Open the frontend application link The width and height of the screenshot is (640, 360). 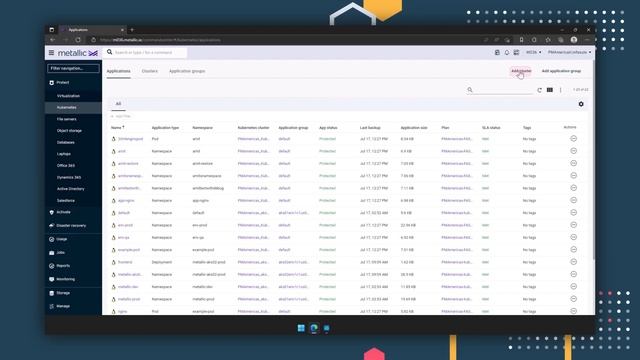pyautogui.click(x=125, y=262)
